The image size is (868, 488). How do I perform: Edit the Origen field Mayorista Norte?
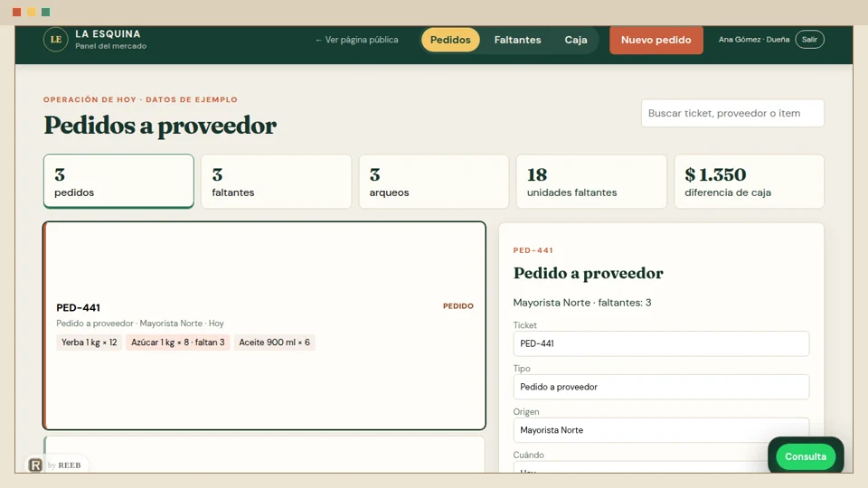point(661,430)
